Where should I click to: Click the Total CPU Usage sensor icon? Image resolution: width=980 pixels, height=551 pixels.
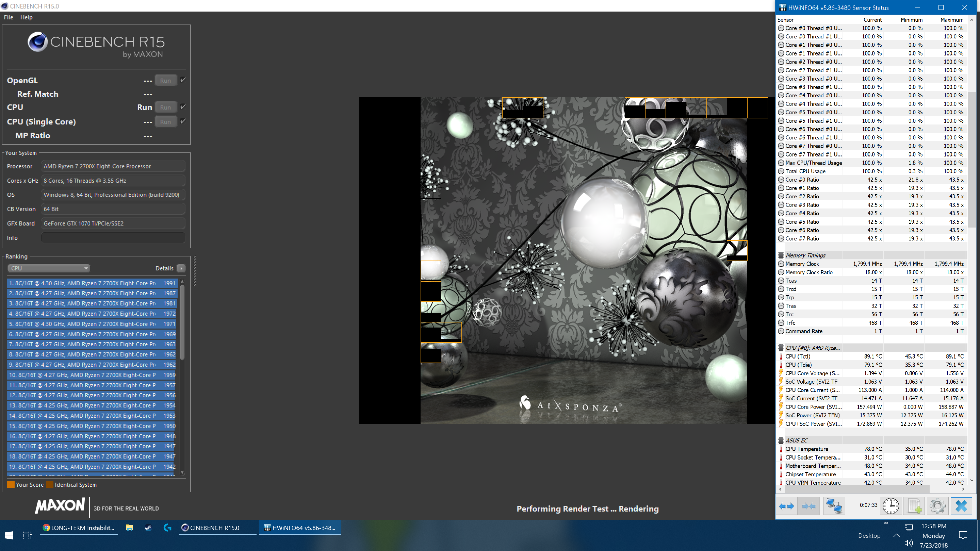pos(781,171)
